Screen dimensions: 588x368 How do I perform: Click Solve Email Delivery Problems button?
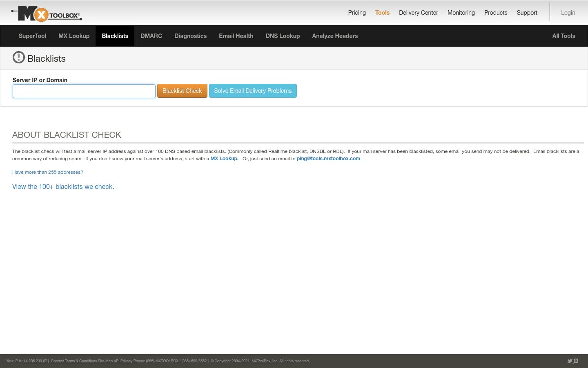pyautogui.click(x=253, y=91)
